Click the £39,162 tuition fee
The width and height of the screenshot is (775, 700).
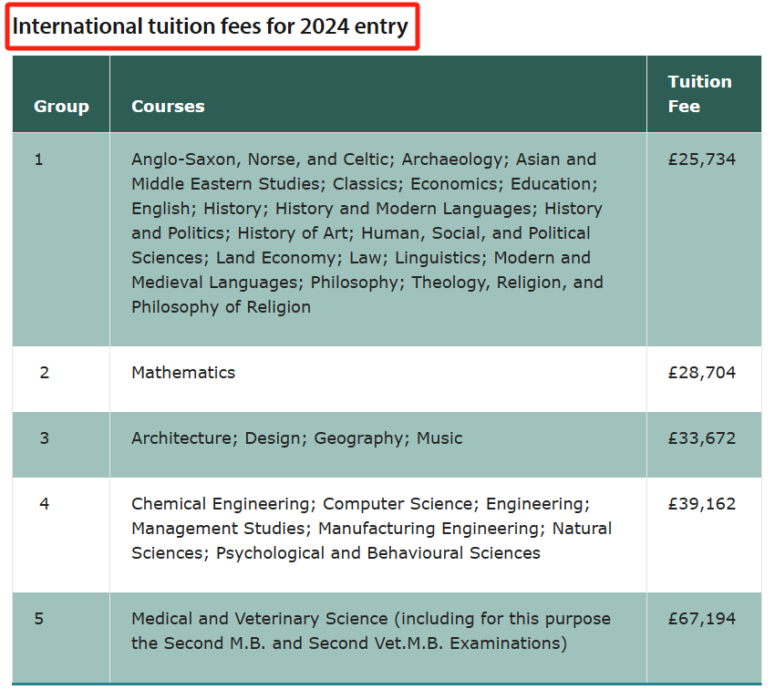click(701, 504)
